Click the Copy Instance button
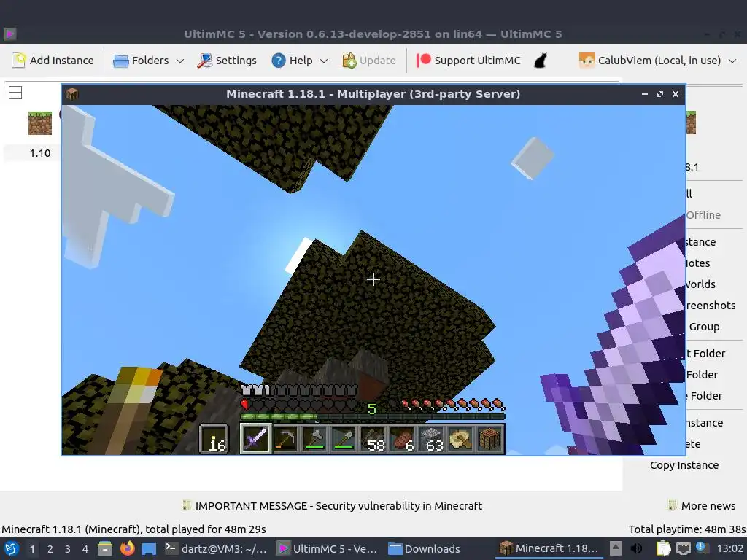Viewport: 747px width, 560px height. tap(684, 465)
